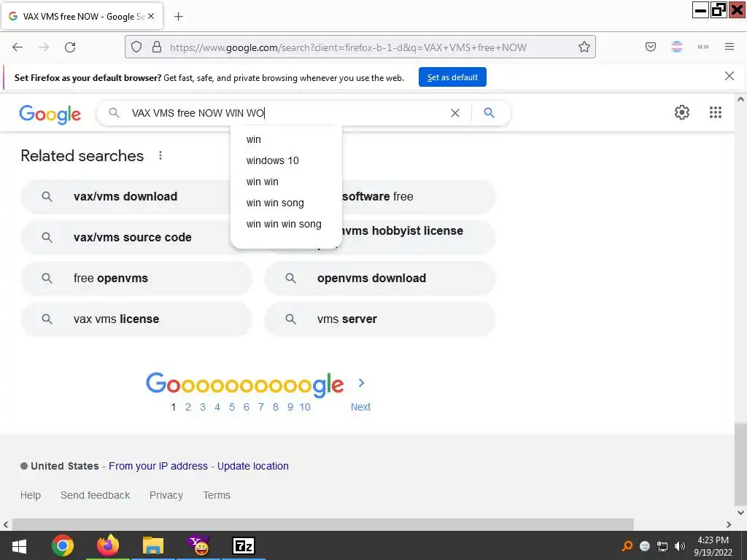Click 'From your IP address' link
This screenshot has width=747, height=560.
[x=158, y=466]
